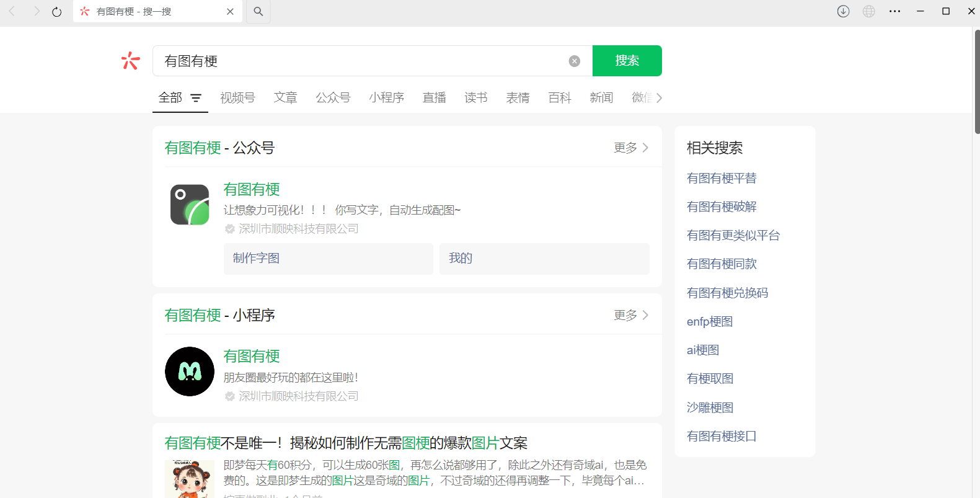This screenshot has height=498, width=980.
Task: Search related term 沙雕梗图
Action: pos(710,407)
